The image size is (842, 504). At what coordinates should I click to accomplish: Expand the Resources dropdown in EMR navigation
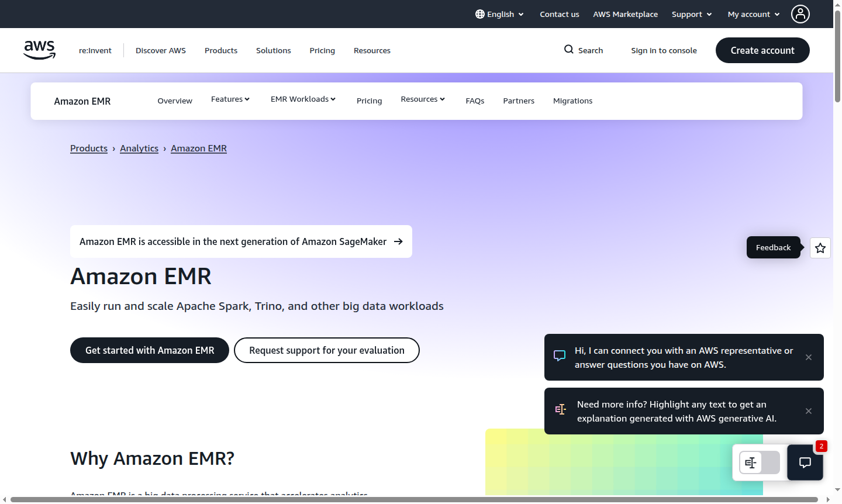click(x=422, y=99)
